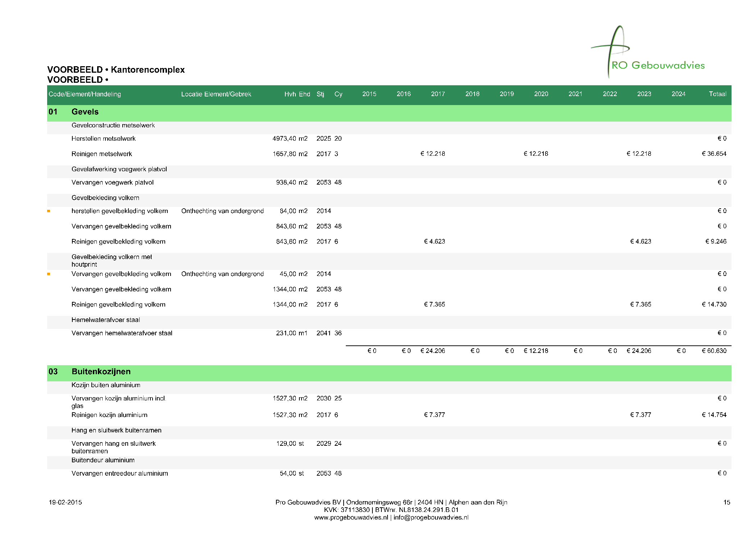Click the date 19-02-2015 in footer
Image resolution: width=756 pixels, height=535 pixels.
(x=65, y=503)
